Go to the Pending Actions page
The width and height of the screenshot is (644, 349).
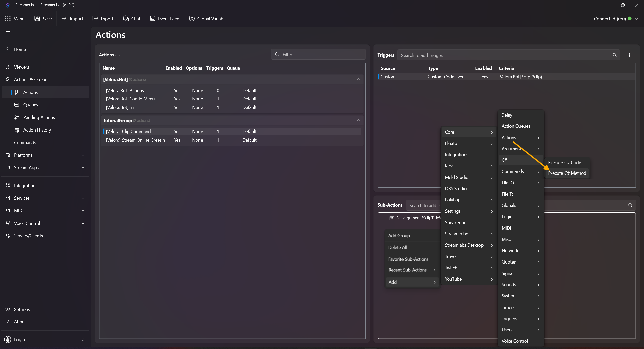pos(39,117)
